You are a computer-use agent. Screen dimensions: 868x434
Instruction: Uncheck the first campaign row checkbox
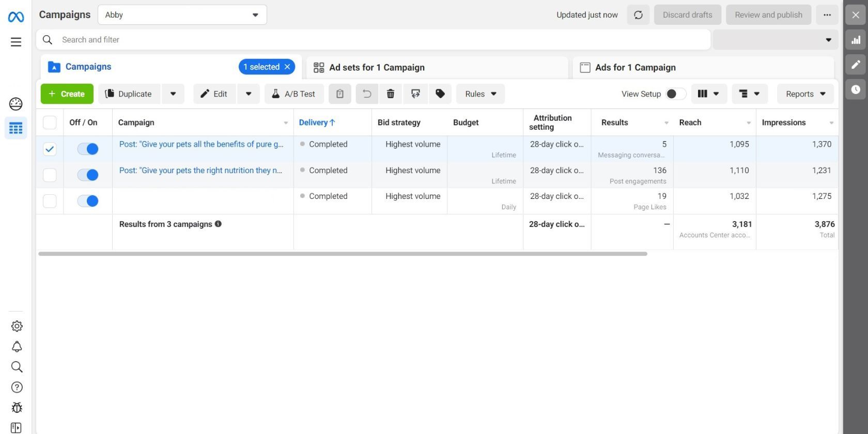coord(50,149)
